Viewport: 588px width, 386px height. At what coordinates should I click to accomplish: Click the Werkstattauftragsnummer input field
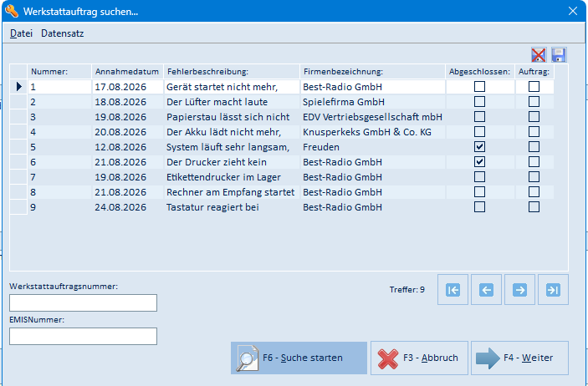pyautogui.click(x=84, y=302)
